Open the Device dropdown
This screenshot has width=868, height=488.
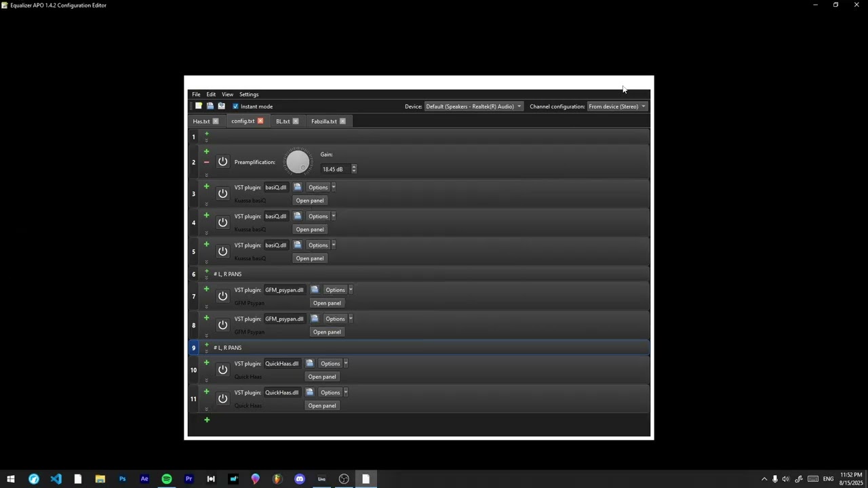(473, 106)
